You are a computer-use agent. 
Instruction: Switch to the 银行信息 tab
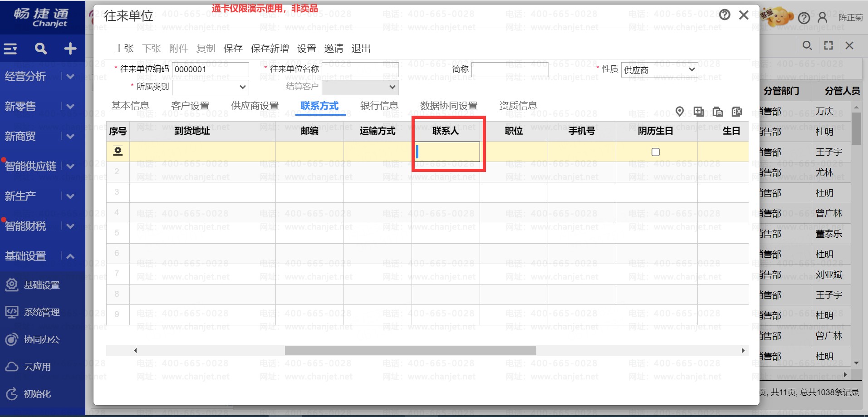click(x=379, y=106)
